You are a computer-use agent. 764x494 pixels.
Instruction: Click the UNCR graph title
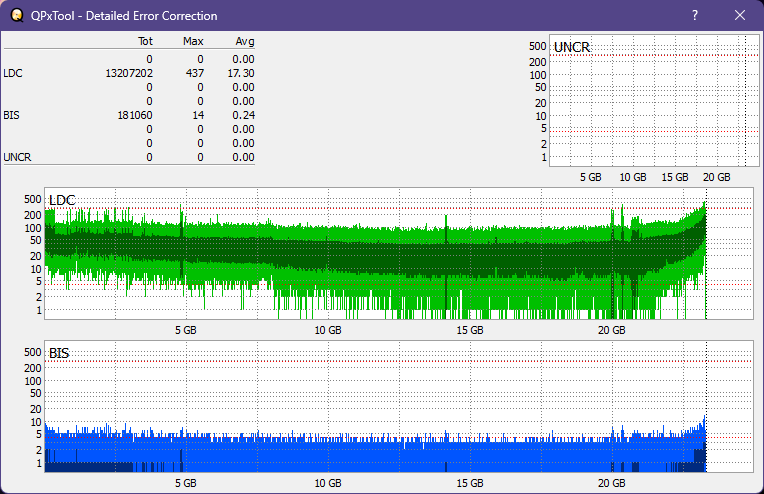[572, 47]
